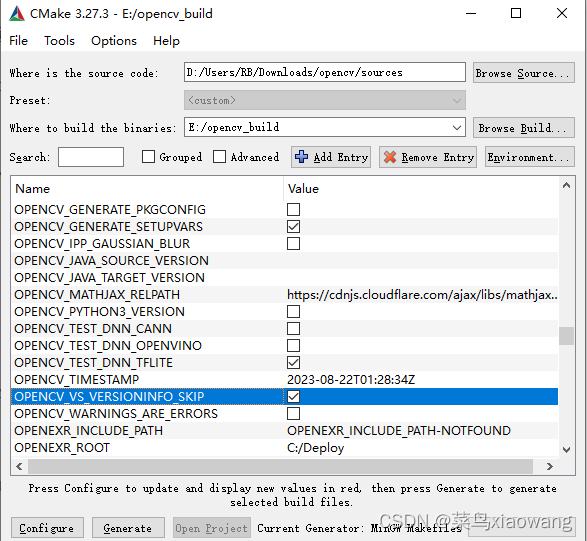Image resolution: width=587 pixels, height=541 pixels.
Task: Click the Open Project button
Action: (212, 528)
